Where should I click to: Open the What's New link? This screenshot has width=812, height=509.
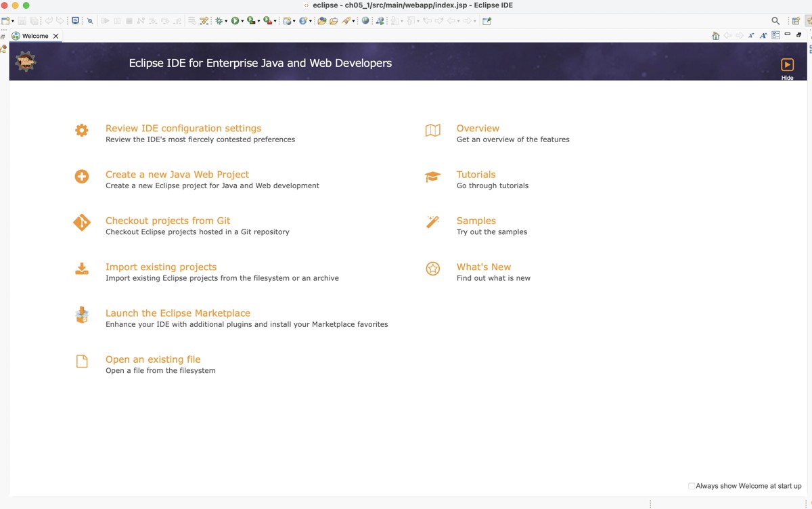(484, 267)
